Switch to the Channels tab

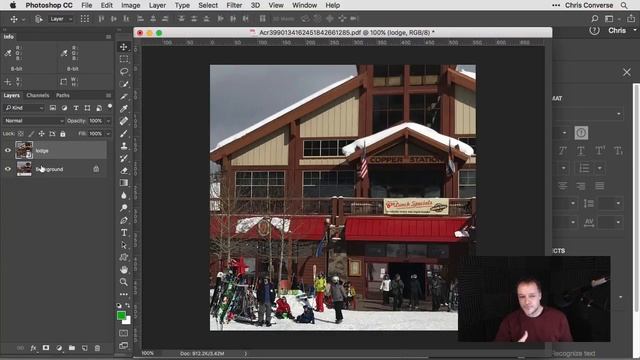38,96
